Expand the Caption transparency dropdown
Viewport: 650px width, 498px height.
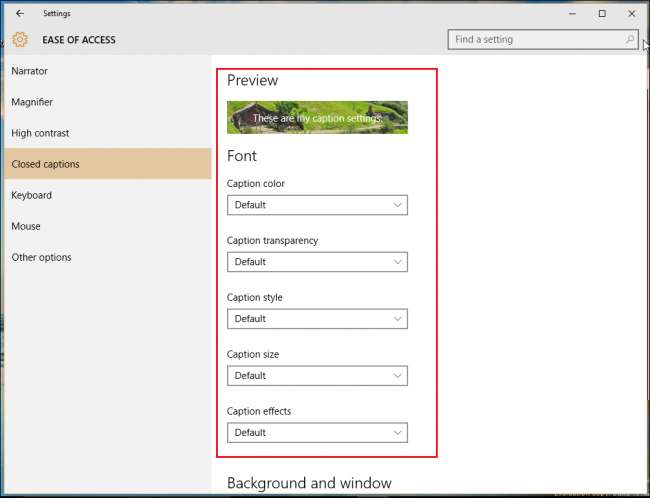click(x=317, y=262)
